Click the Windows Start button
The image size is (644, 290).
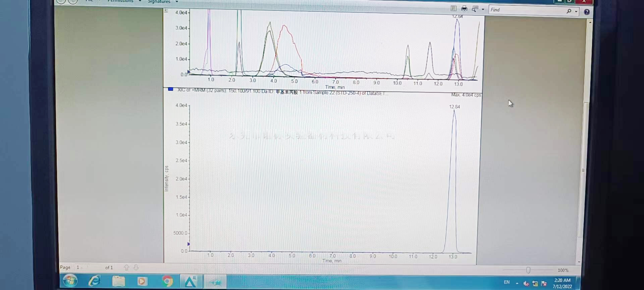(x=70, y=280)
